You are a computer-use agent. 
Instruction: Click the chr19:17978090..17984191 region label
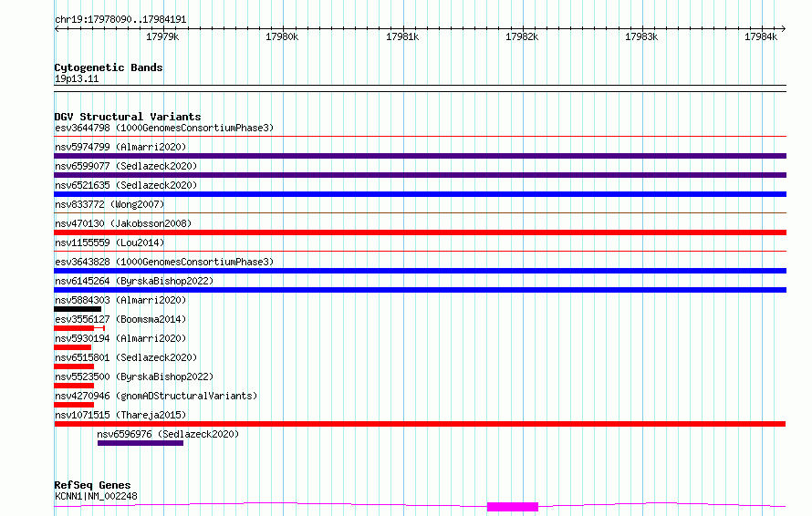tap(120, 20)
